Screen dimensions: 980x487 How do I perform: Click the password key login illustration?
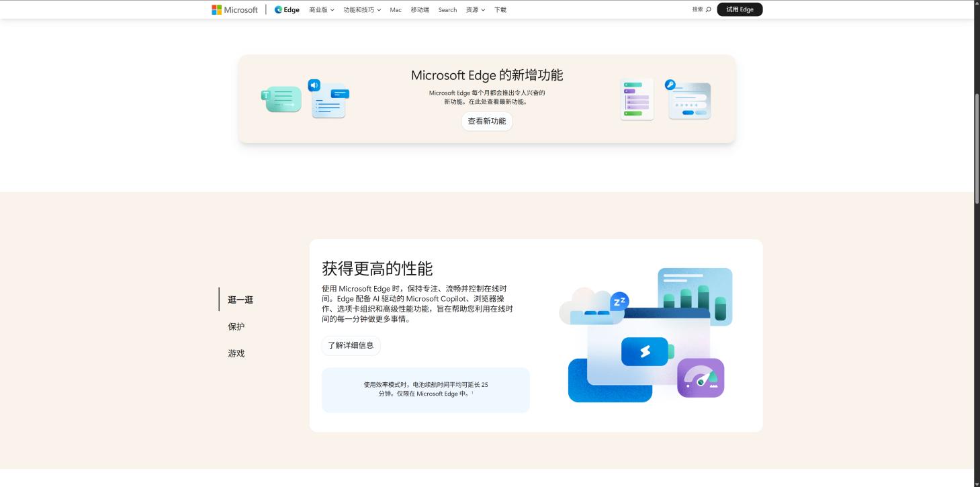pyautogui.click(x=688, y=99)
